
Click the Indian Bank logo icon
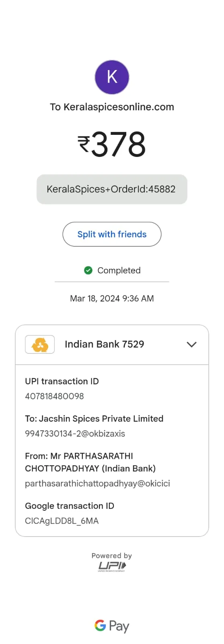pos(40,345)
